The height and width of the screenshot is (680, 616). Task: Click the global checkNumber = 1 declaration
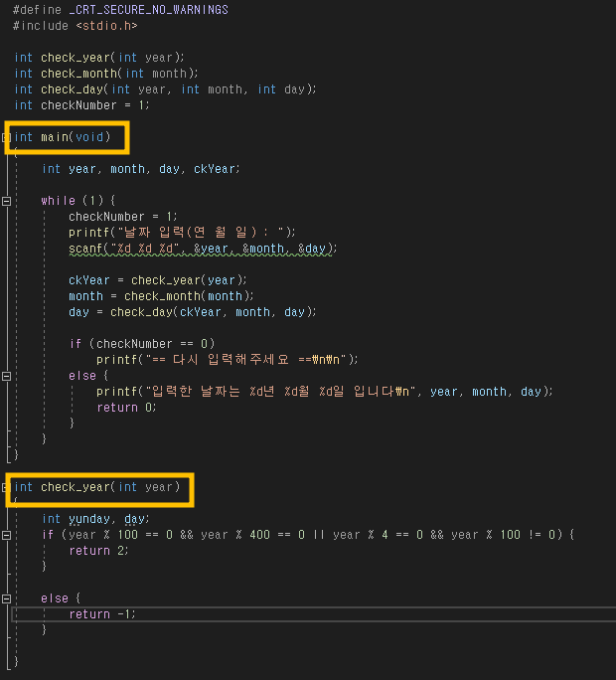pyautogui.click(x=81, y=105)
